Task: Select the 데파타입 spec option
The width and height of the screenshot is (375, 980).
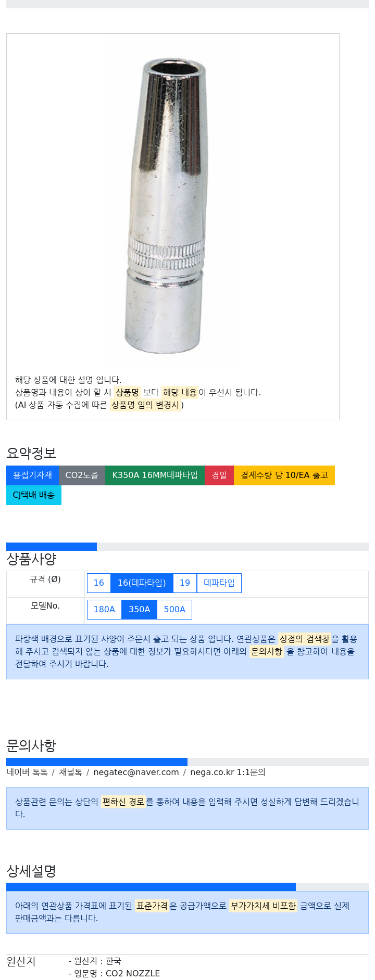Action: [219, 583]
